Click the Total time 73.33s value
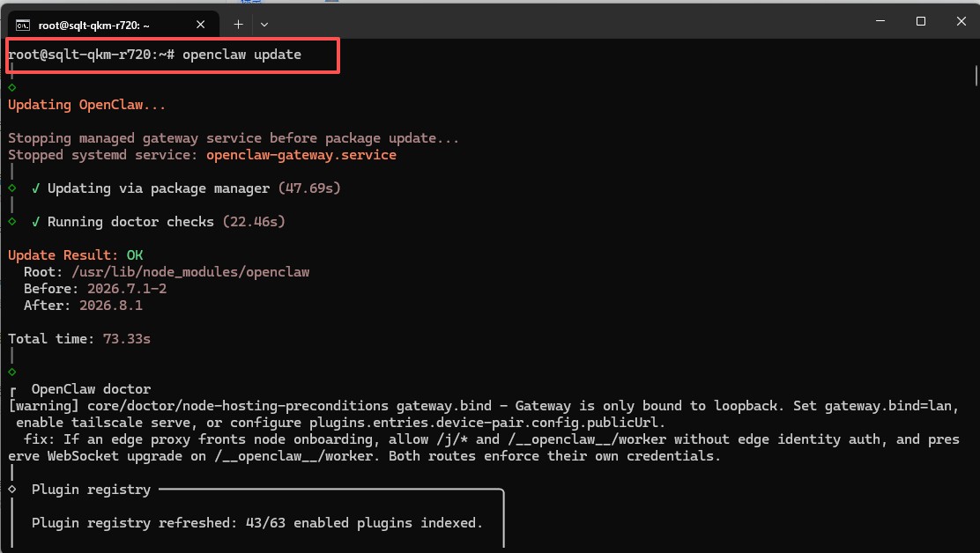980x553 pixels. 127,339
